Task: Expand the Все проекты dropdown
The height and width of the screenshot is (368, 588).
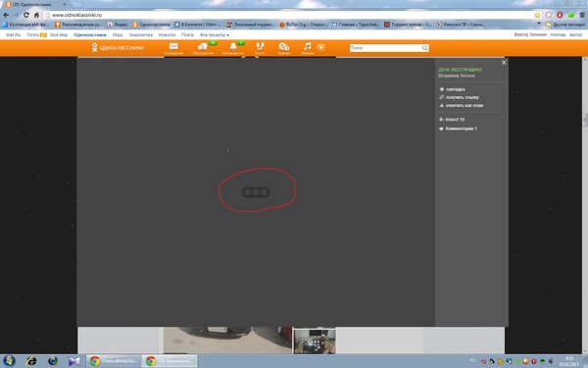Action: click(x=215, y=35)
